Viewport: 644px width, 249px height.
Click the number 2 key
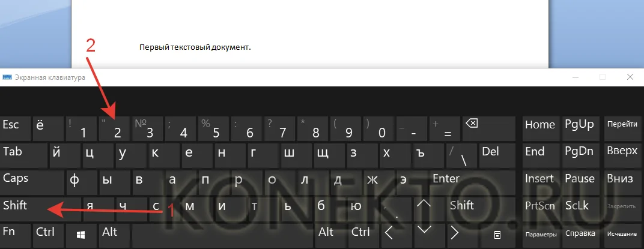click(114, 129)
